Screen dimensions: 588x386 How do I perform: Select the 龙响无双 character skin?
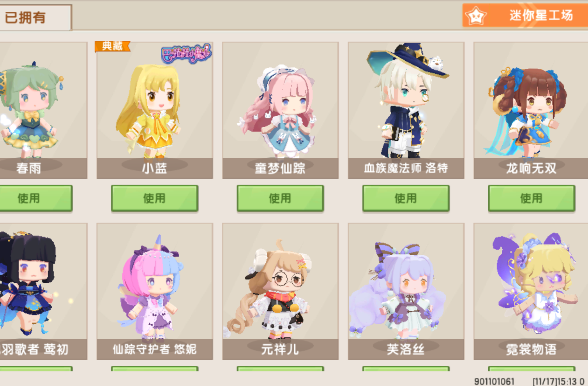coord(531,110)
